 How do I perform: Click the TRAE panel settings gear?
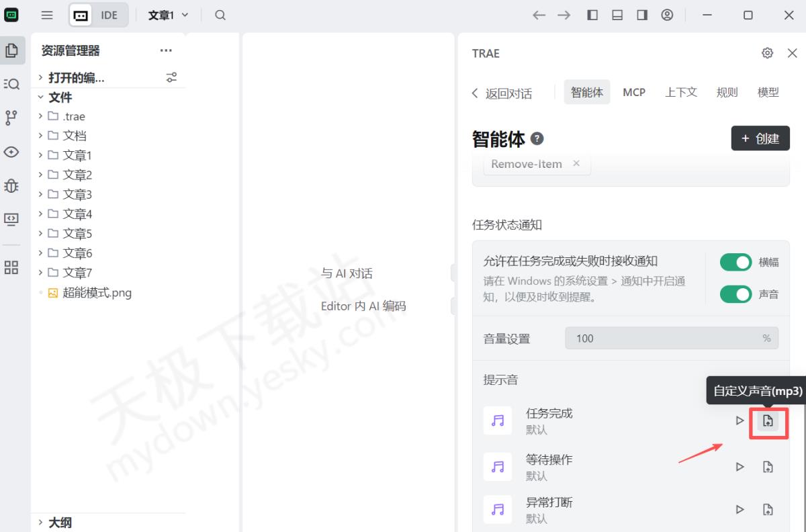(x=767, y=53)
